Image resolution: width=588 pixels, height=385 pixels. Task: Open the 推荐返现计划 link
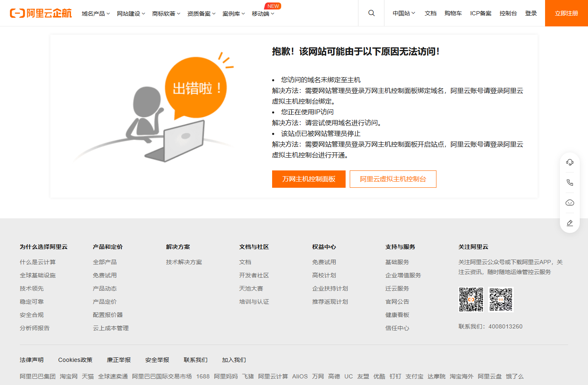(330, 302)
